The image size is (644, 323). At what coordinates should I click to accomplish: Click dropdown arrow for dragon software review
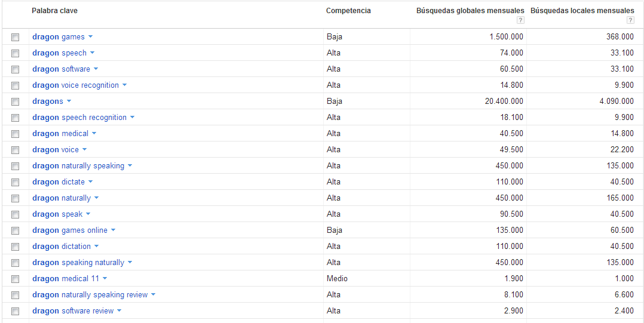[x=119, y=311]
